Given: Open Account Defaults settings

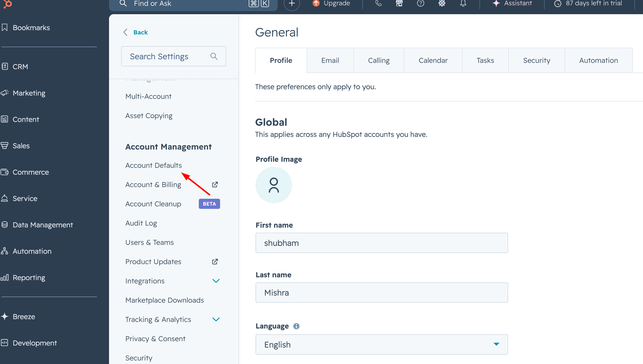Looking at the screenshot, I should tap(153, 165).
